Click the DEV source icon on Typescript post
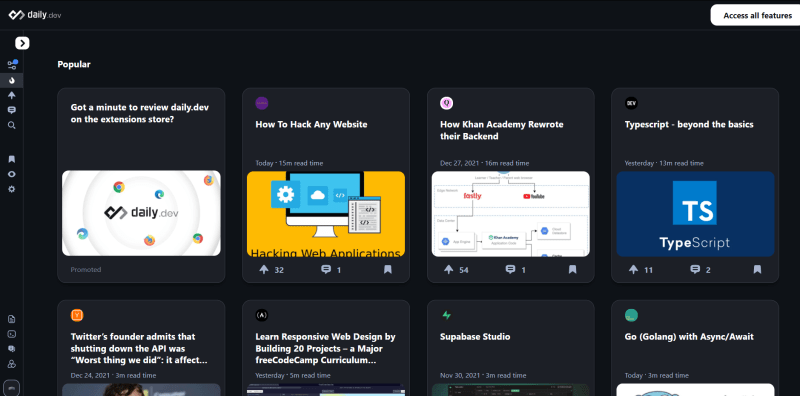 [x=631, y=103]
